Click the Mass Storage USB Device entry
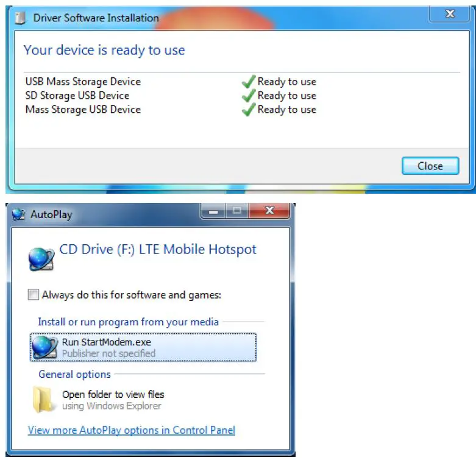This screenshot has height=460, width=476. tap(83, 109)
